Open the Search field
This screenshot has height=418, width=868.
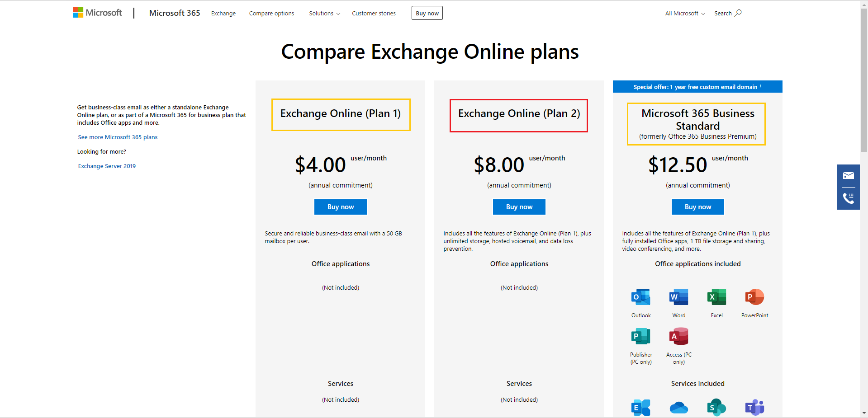[727, 13]
